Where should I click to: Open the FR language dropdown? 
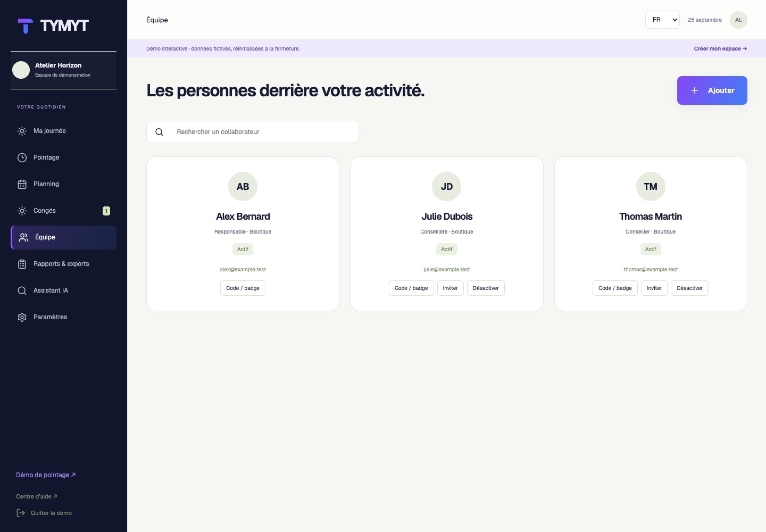[x=662, y=20]
